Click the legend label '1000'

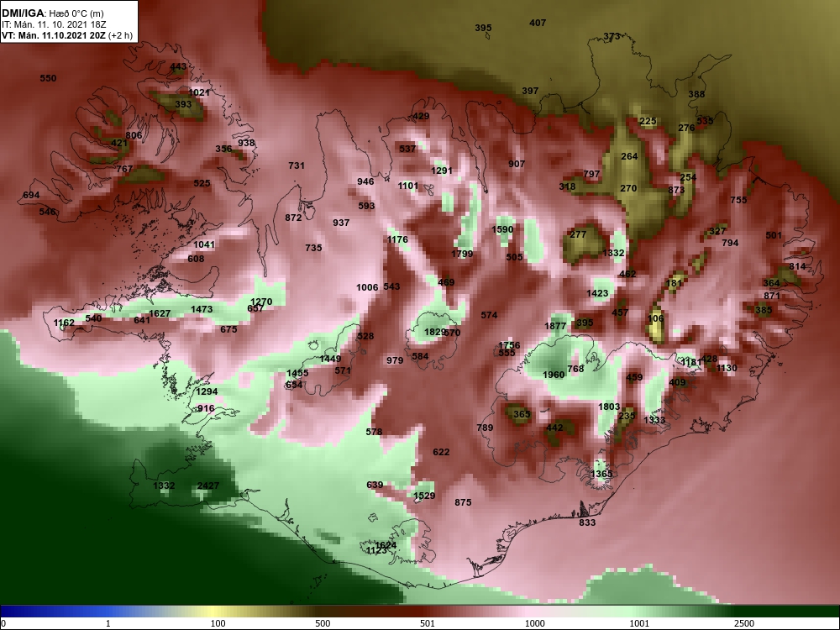point(534,623)
